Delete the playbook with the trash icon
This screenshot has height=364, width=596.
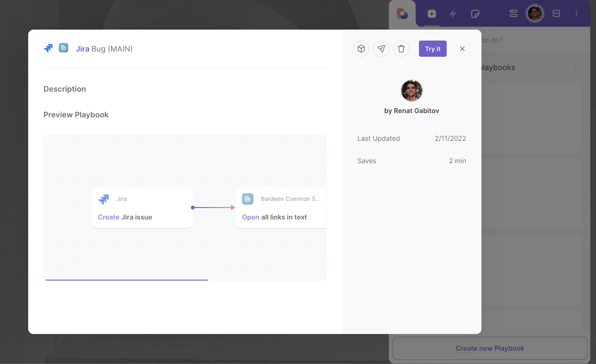(401, 49)
